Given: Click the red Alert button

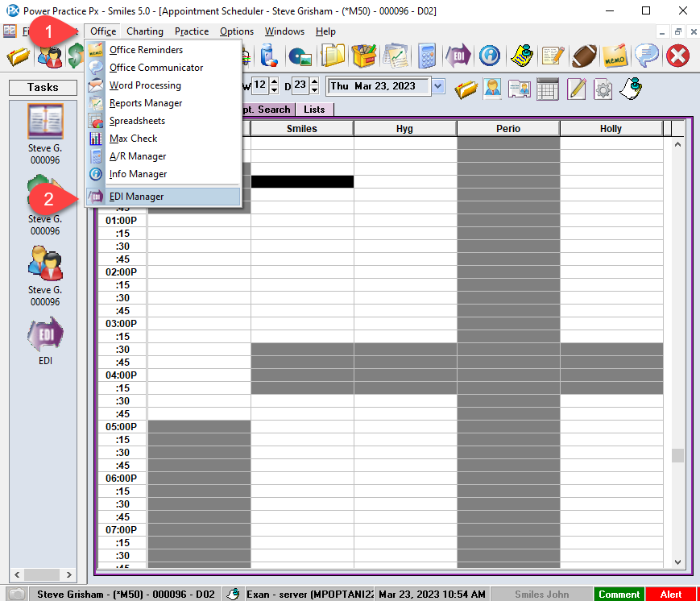Looking at the screenshot, I should (670, 595).
